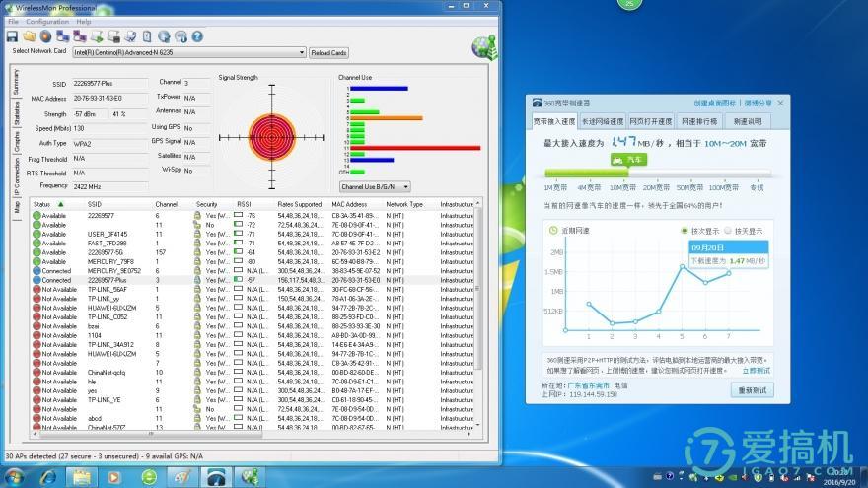This screenshot has height=488, width=868.
Task: Open the File menu in WirelessMon
Action: [x=13, y=22]
